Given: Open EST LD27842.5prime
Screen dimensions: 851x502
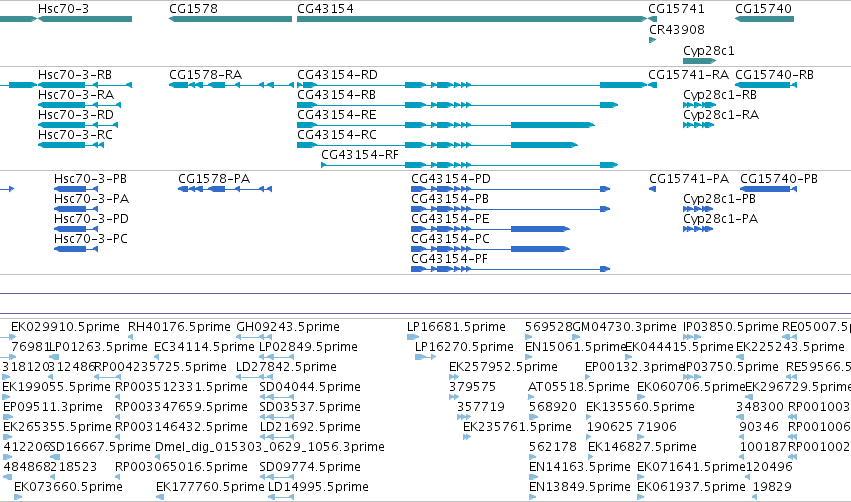Looking at the screenshot, I should (286, 367).
